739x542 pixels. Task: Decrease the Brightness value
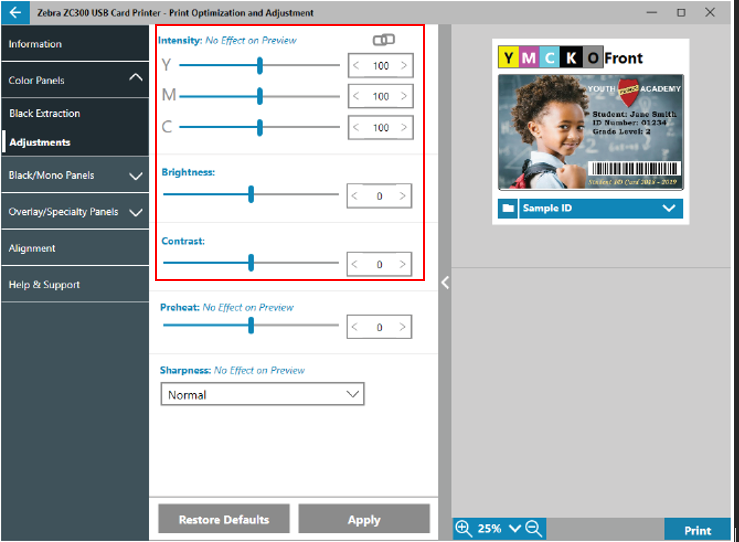pos(354,196)
